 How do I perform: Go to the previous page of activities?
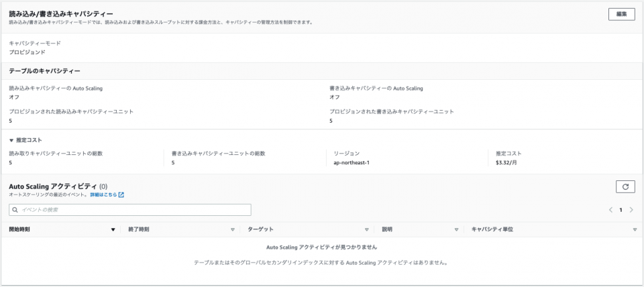pyautogui.click(x=610, y=210)
